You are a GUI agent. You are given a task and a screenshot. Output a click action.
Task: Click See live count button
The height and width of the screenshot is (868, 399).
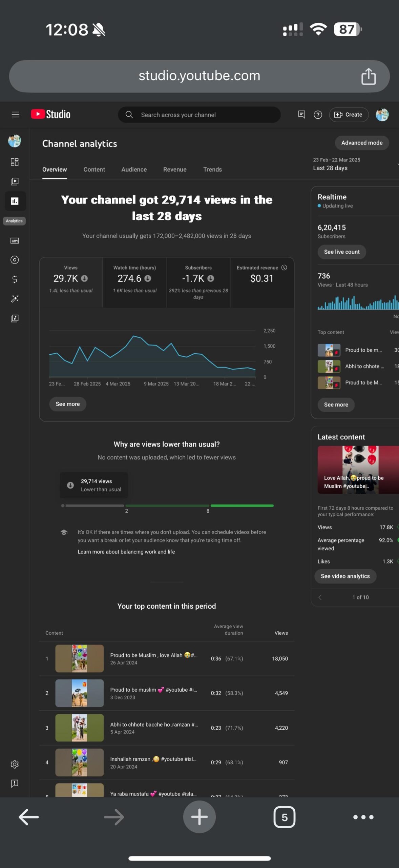coord(342,252)
